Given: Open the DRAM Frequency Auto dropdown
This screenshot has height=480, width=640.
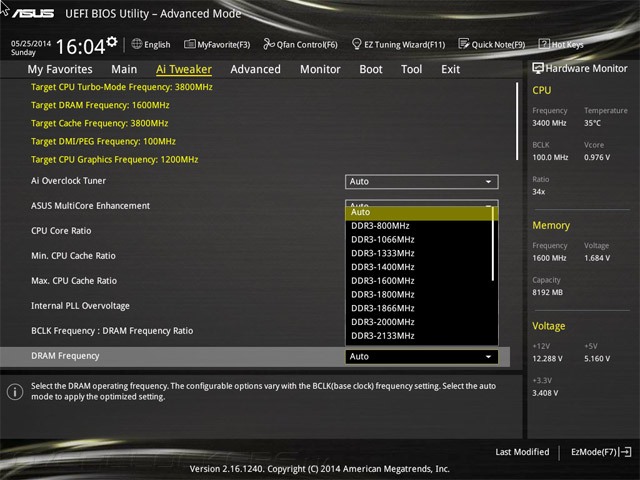Looking at the screenshot, I should click(422, 357).
